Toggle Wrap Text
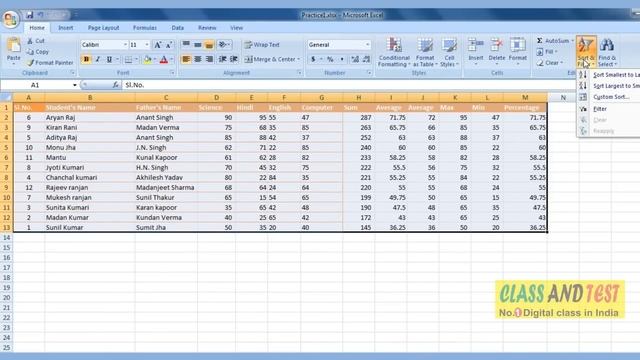This screenshot has width=640, height=360. pyautogui.click(x=262, y=45)
